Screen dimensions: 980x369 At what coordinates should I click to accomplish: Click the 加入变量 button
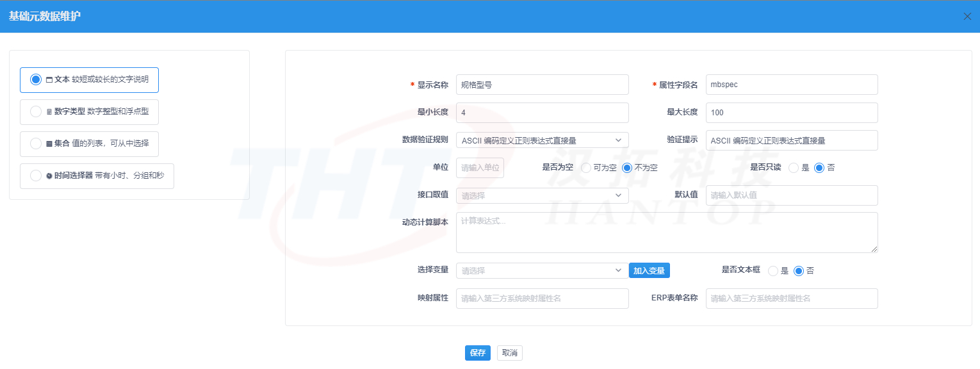[x=649, y=270]
